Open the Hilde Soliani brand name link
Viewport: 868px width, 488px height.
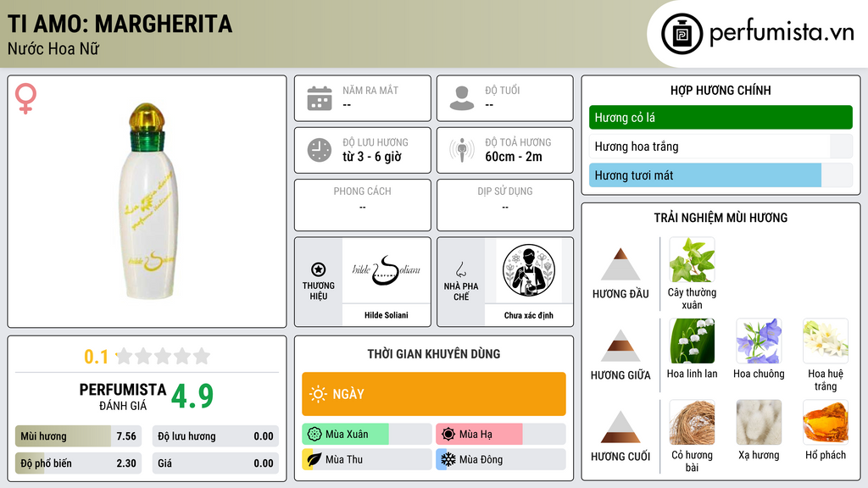[386, 315]
